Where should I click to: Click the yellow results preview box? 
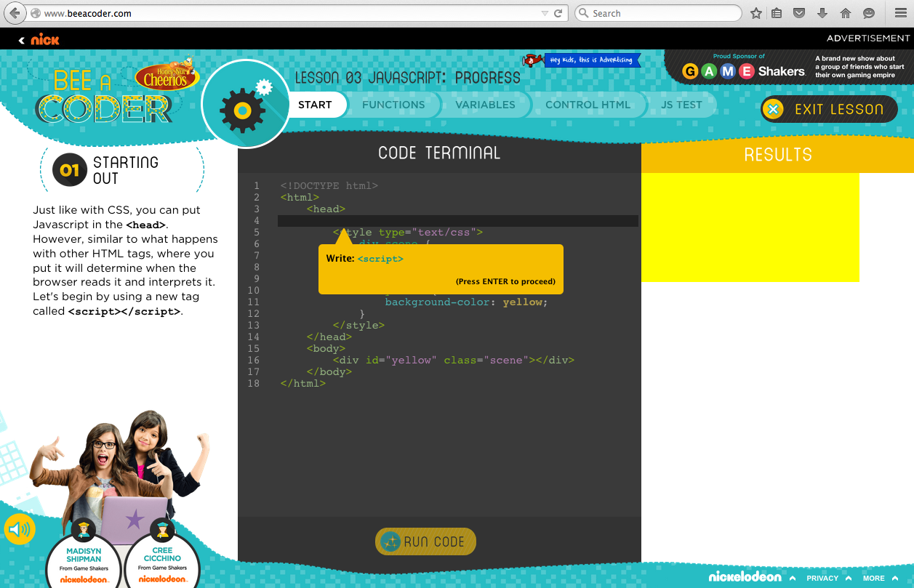[750, 227]
